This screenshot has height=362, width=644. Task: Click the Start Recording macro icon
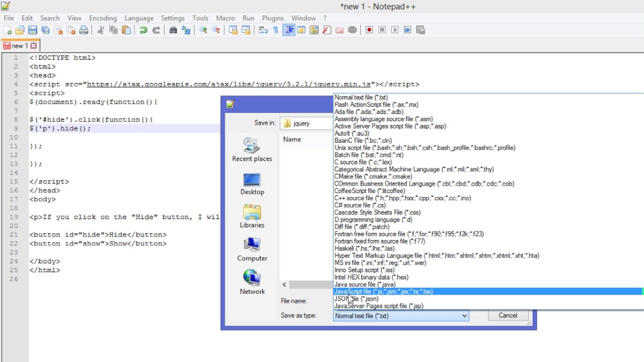(369, 30)
